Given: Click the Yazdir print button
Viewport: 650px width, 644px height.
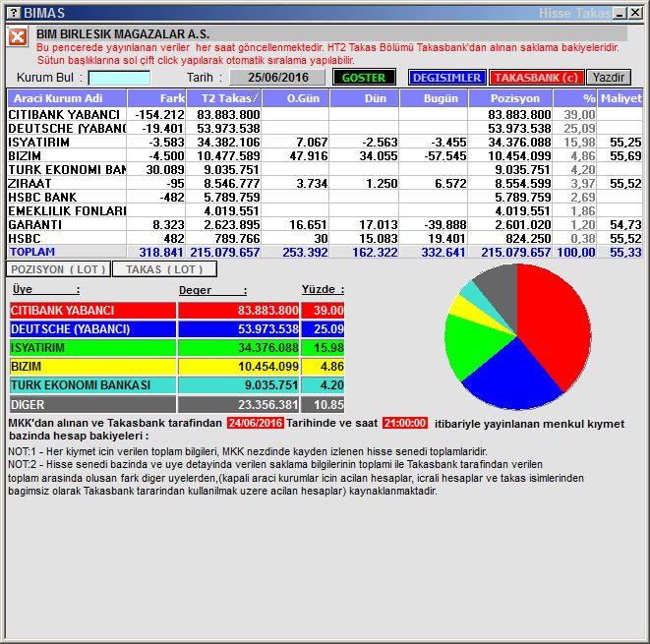Looking at the screenshot, I should [609, 78].
